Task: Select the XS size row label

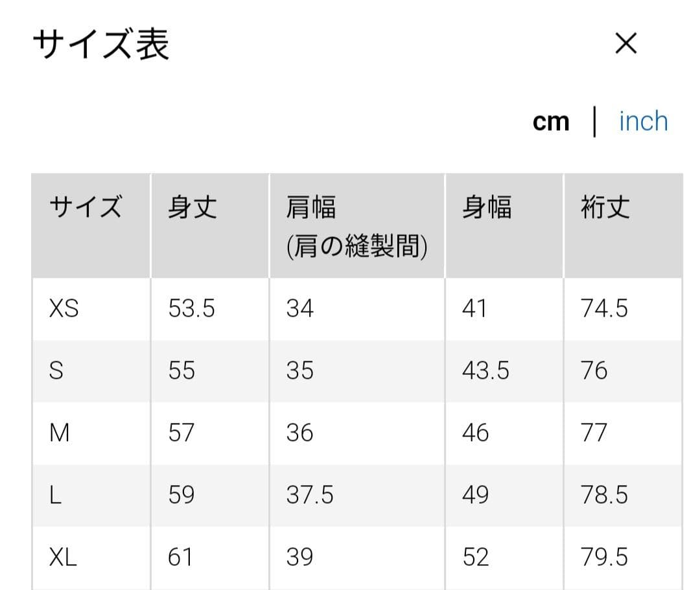Action: pos(64,308)
